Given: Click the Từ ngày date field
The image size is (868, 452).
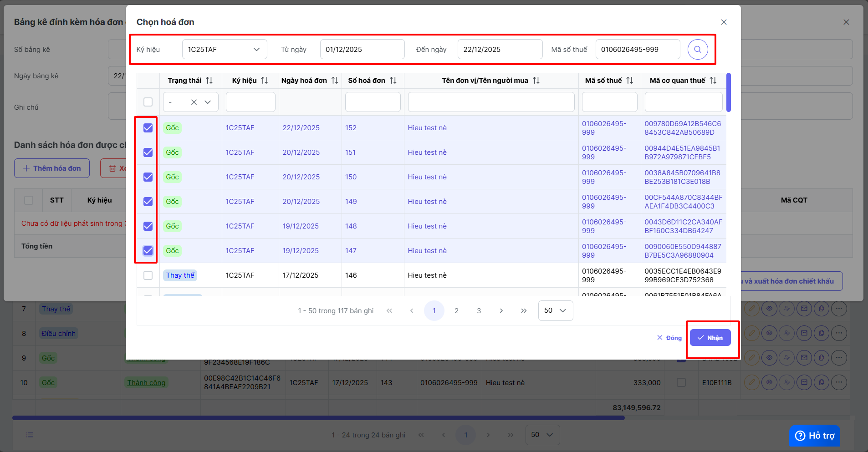Looking at the screenshot, I should [x=362, y=49].
